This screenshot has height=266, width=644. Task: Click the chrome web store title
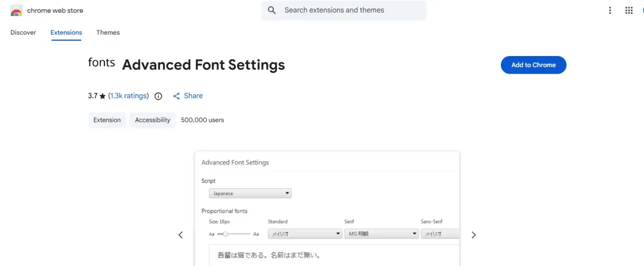55,10
